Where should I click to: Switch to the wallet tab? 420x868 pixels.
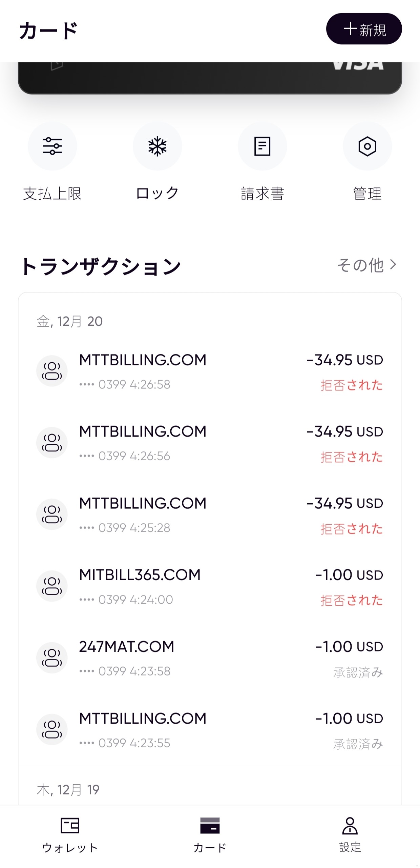(x=70, y=834)
